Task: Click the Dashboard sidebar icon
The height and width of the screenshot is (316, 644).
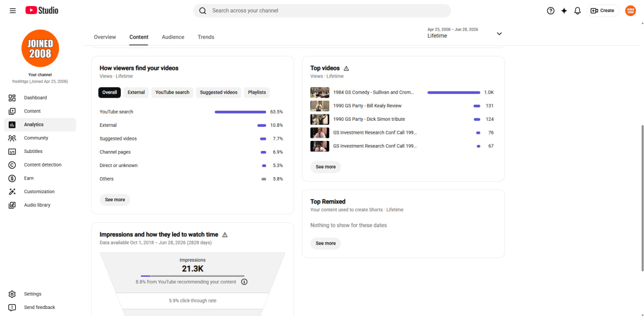Action: pos(12,98)
